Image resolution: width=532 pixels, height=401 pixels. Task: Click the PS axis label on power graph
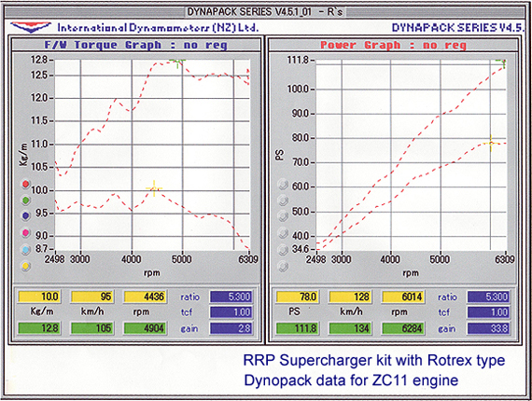click(x=280, y=155)
